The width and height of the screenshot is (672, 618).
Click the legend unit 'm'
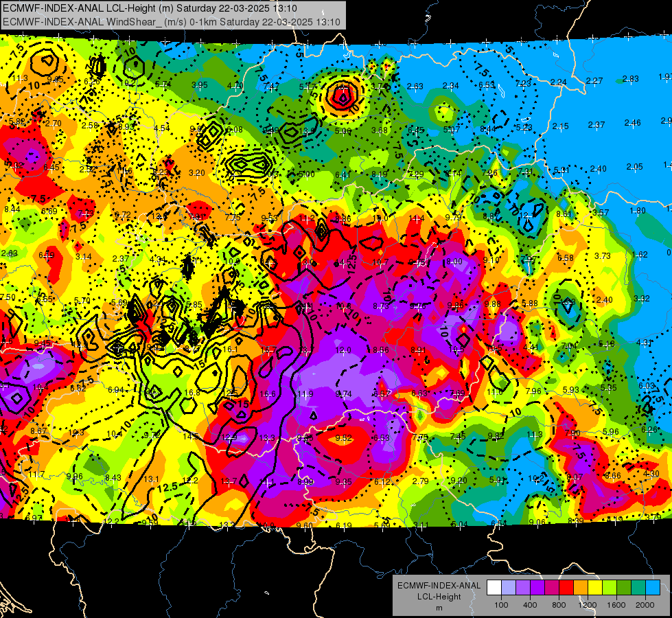coord(439,608)
